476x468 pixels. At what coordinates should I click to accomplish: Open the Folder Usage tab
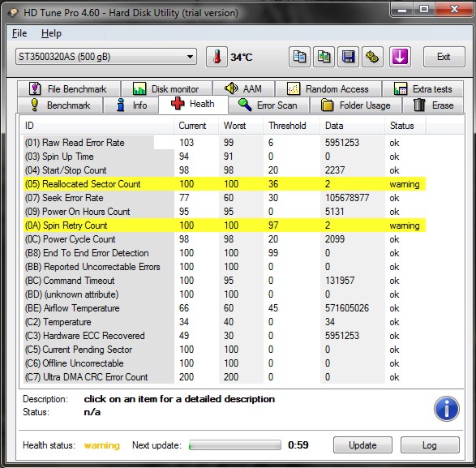356,105
